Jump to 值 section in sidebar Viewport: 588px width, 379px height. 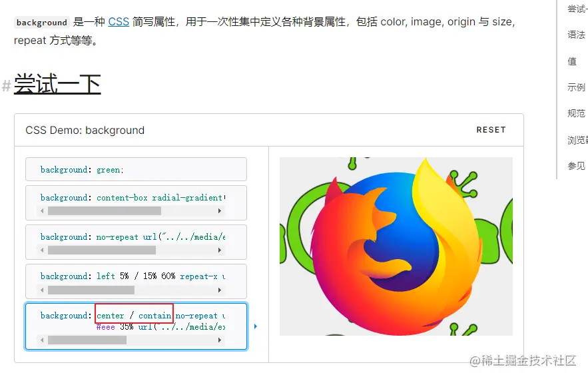click(x=572, y=61)
